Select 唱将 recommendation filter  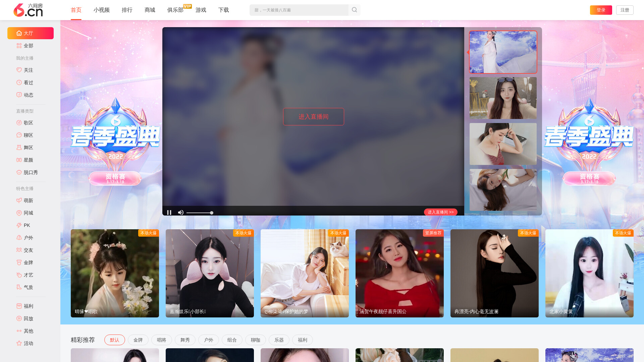click(162, 340)
